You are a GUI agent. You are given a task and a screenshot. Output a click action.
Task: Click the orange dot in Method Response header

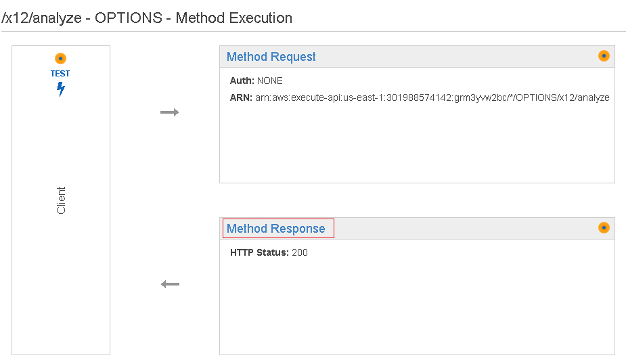[604, 228]
